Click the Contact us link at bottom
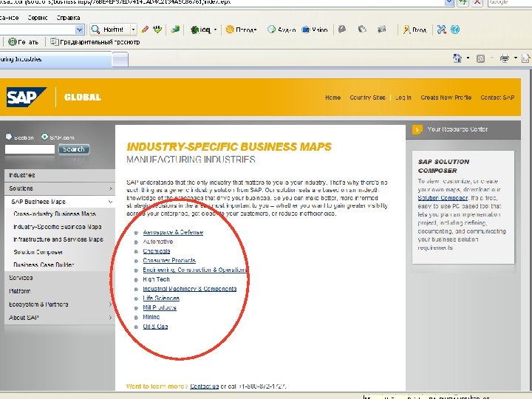Screen dimensions: 532x399 204,386
